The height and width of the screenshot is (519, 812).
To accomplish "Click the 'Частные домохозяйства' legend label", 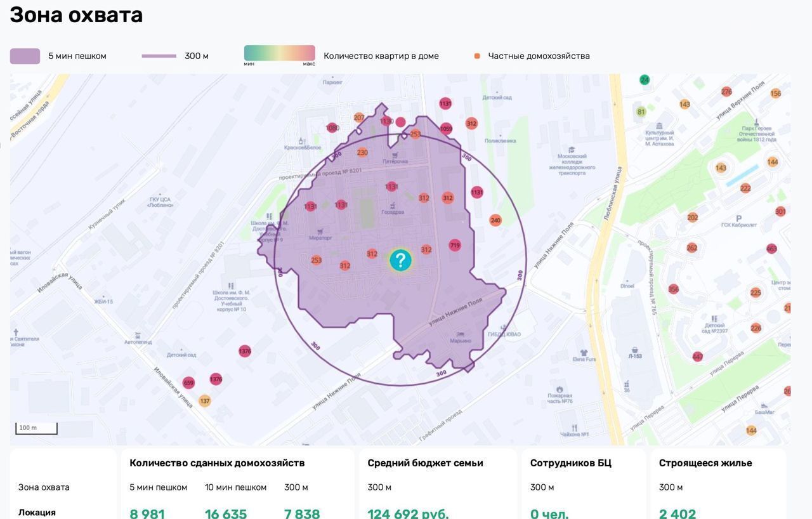I will click(x=539, y=56).
